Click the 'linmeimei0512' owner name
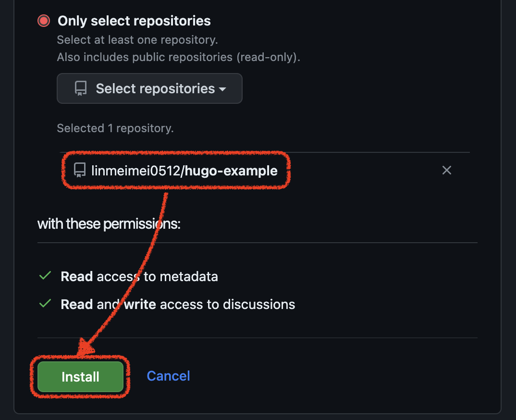Screen dimensions: 516x420 click(135, 171)
